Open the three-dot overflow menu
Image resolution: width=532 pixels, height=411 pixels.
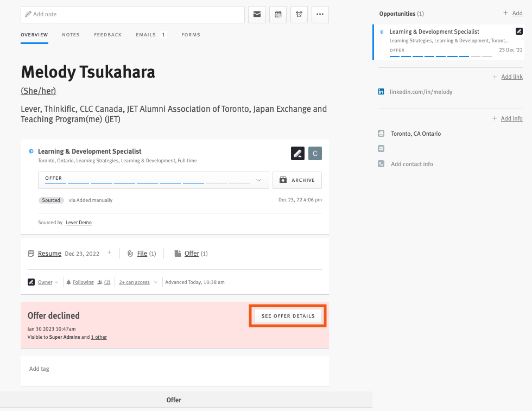[x=320, y=15]
